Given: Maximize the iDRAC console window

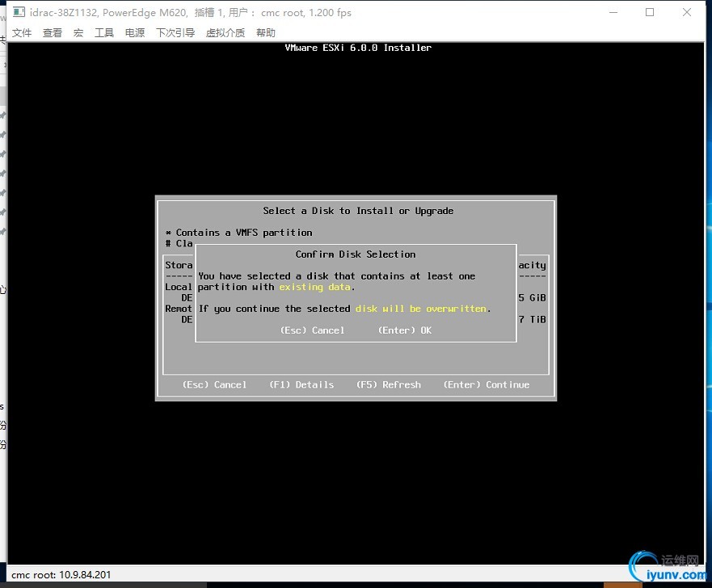Looking at the screenshot, I should [x=650, y=12].
